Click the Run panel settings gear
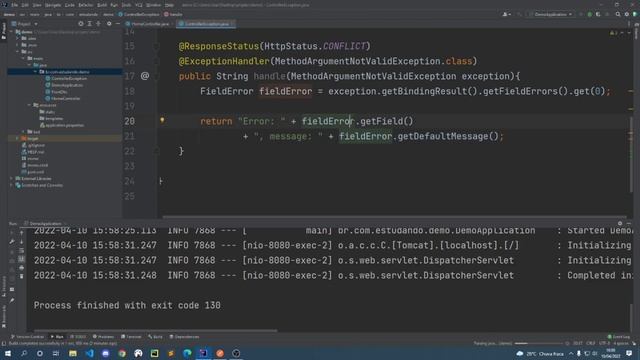Viewport: 640px width, 360px height. 620,224
